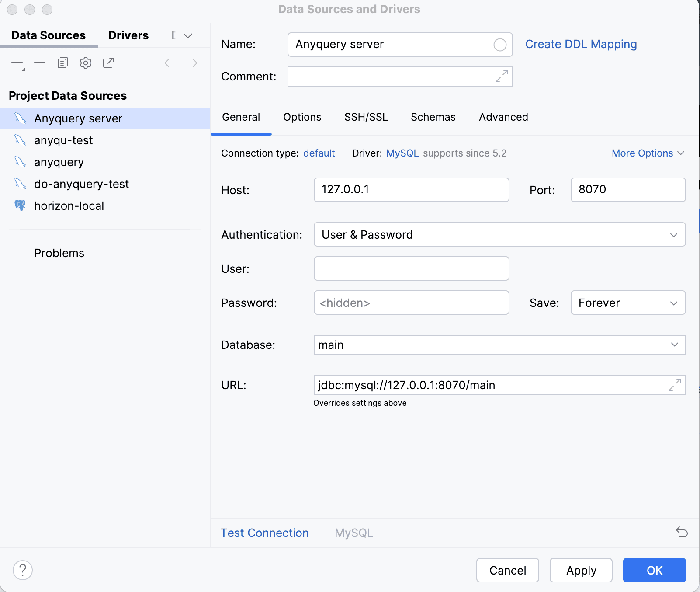Open driver settings wrench-gear icon

pos(86,63)
